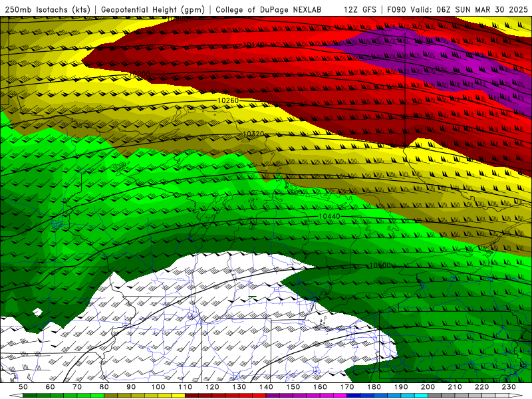This screenshot has height=399, width=532.
Task: Click the 90 value on color bar
Action: 131,387
